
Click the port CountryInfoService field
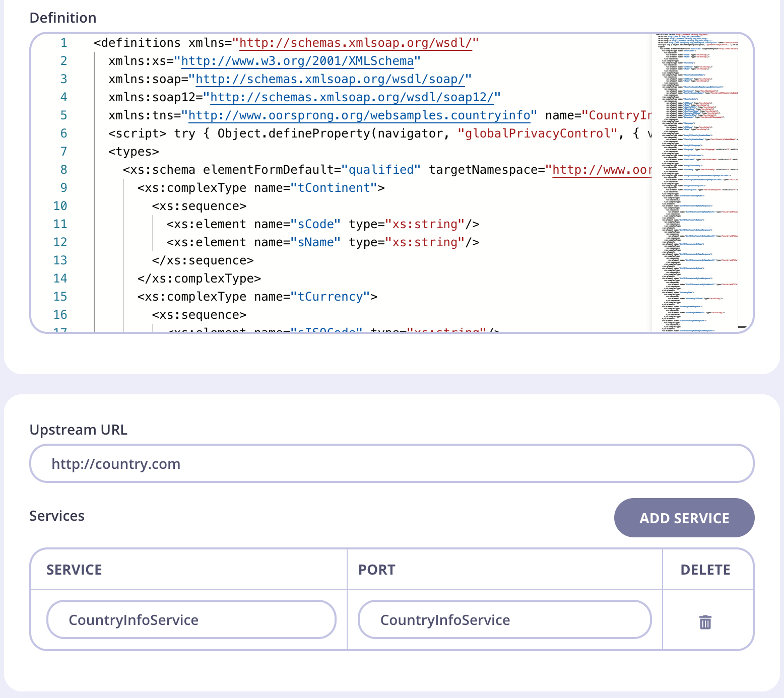[x=504, y=619]
